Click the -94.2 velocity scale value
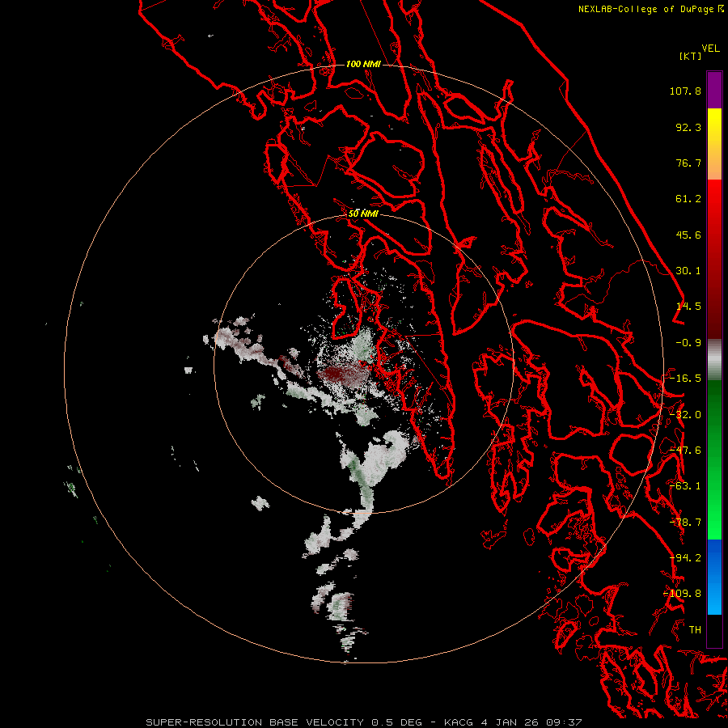 click(685, 558)
